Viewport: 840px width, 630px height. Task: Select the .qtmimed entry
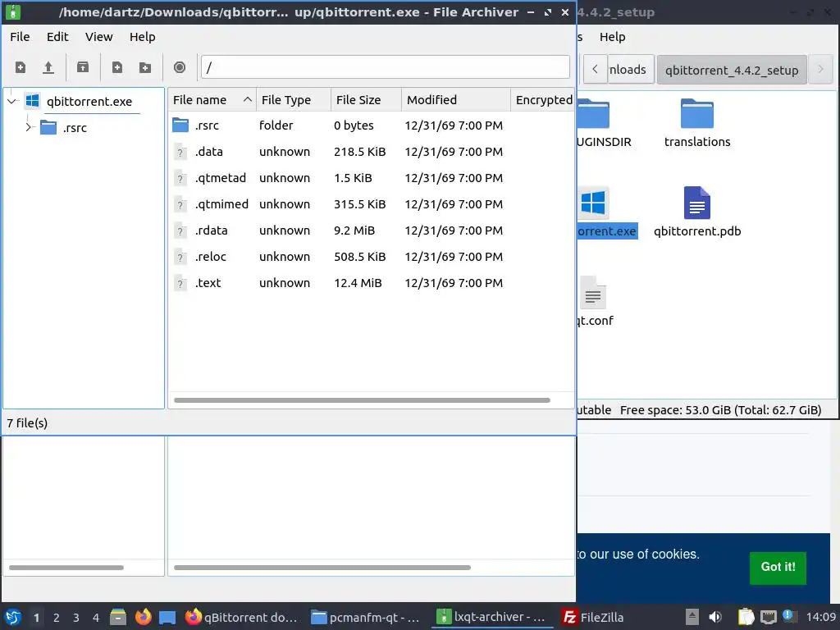coord(221,204)
